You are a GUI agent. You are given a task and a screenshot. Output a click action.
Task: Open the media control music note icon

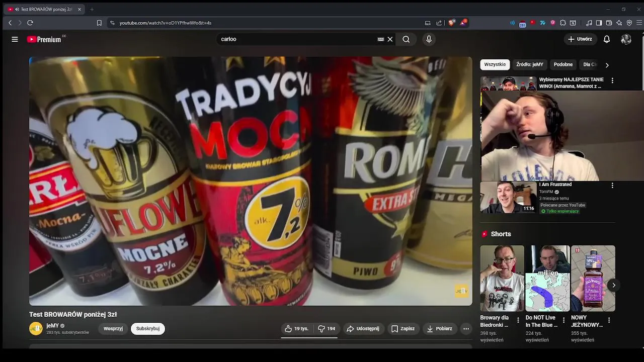tap(589, 23)
